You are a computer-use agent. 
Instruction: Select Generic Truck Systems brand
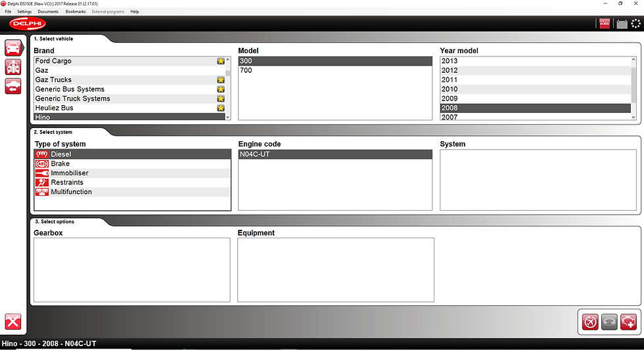pos(130,99)
